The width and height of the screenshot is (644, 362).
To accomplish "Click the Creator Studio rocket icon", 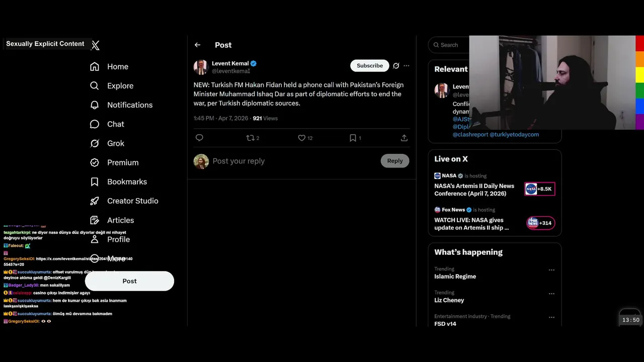I will pos(95,201).
